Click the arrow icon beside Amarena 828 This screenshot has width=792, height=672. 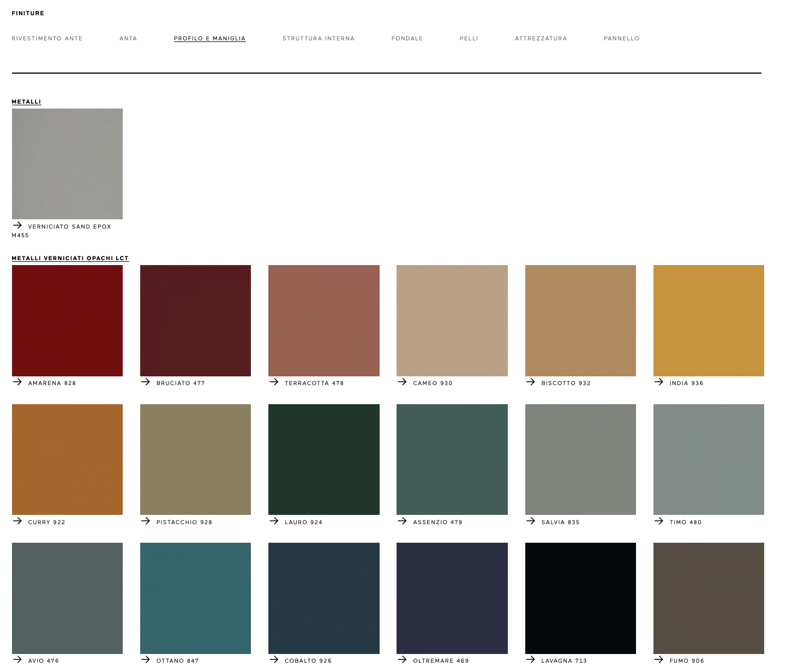click(x=17, y=382)
